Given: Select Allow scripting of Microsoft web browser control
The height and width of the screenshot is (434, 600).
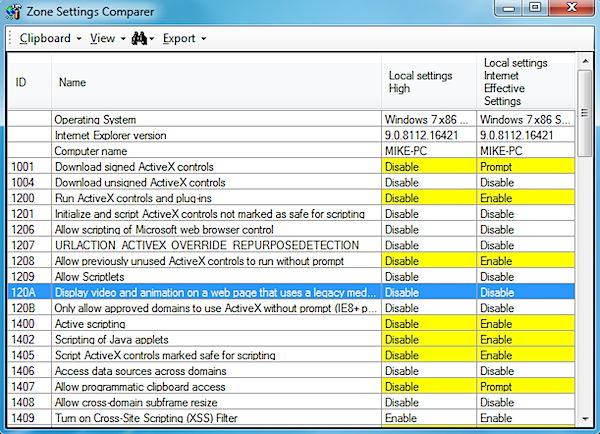Looking at the screenshot, I should click(291, 229).
